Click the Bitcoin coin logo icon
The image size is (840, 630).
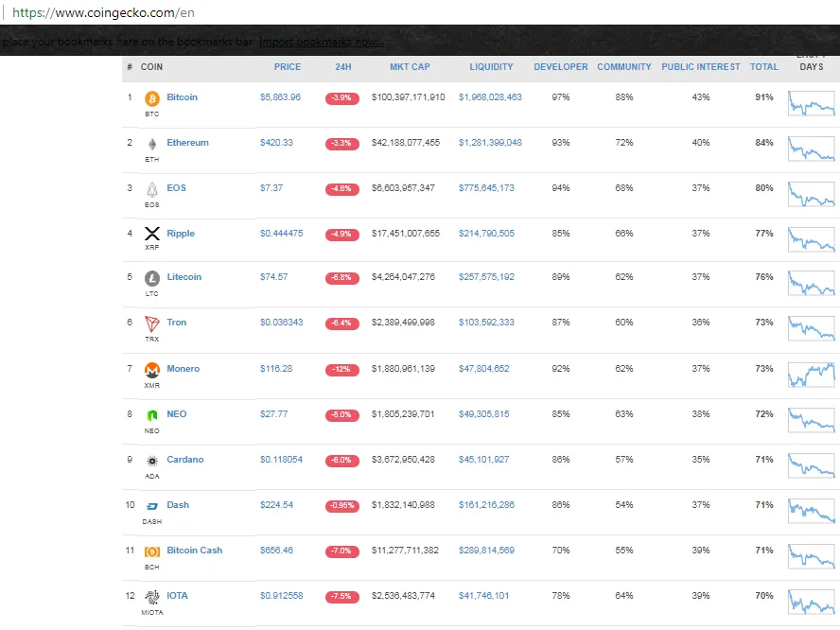152,98
